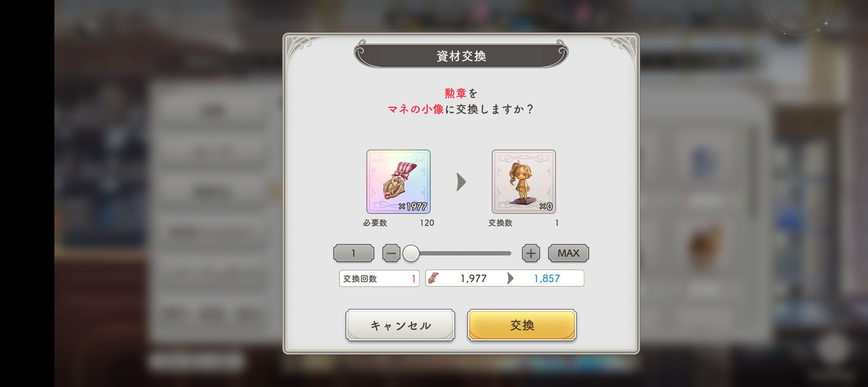Viewport: 868px width, 387px height.
Task: Tap the arrow between medal and statuette
Action: [461, 182]
